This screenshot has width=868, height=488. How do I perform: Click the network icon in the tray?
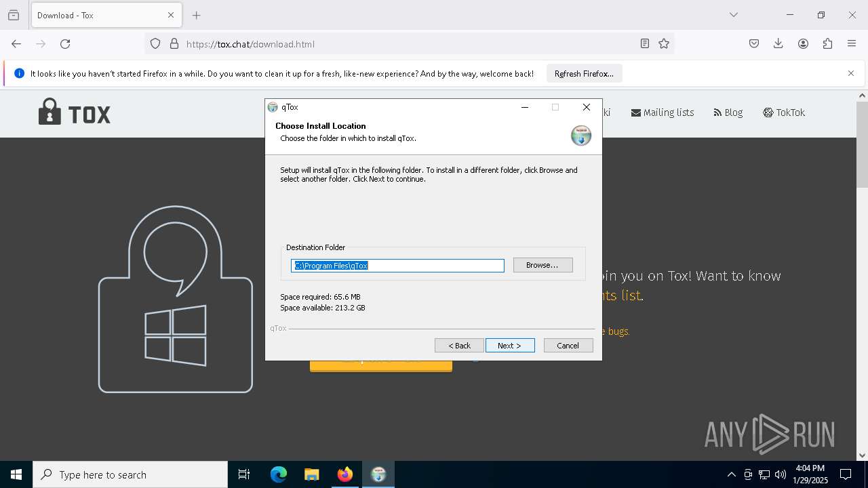764,474
